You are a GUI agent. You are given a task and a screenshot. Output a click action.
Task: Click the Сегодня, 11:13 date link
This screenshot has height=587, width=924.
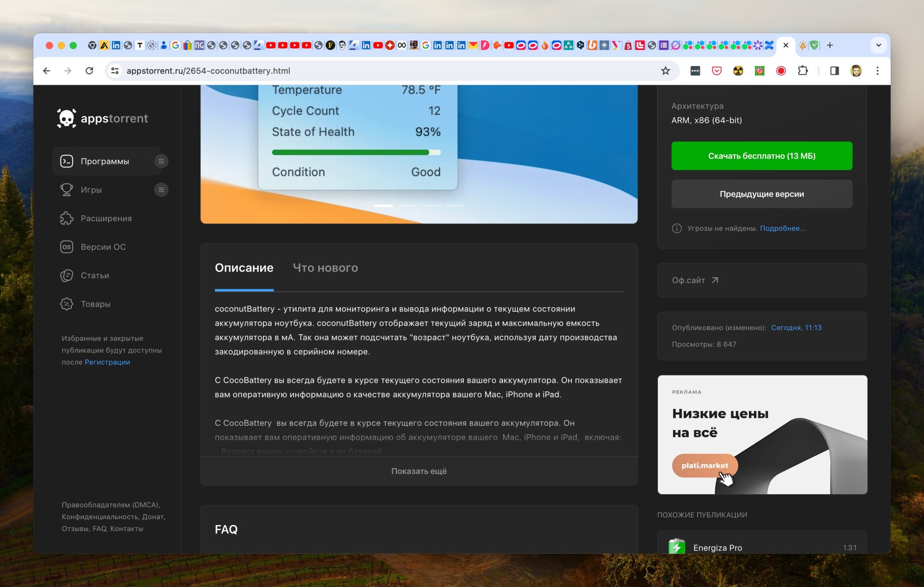point(796,327)
